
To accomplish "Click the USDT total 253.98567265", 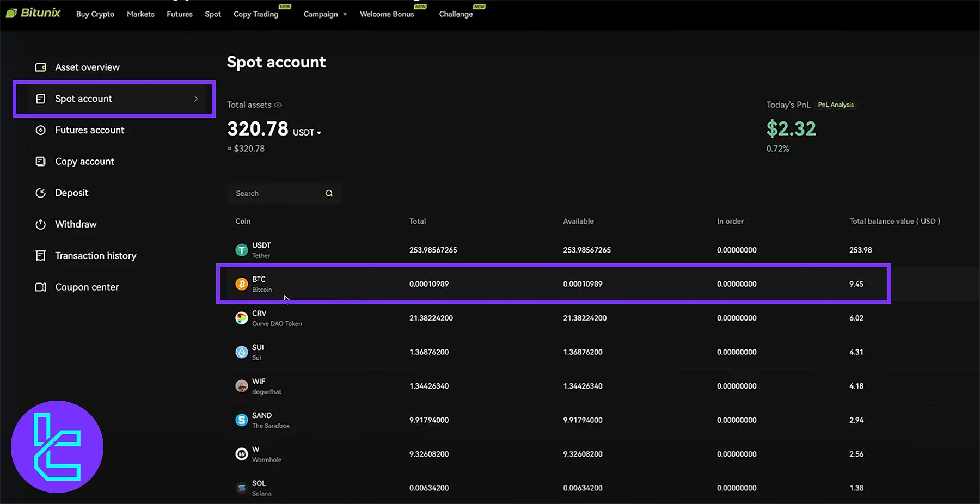I will point(433,250).
